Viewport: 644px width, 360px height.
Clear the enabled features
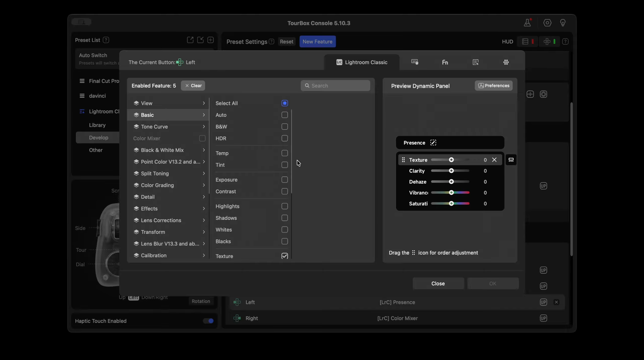(193, 85)
